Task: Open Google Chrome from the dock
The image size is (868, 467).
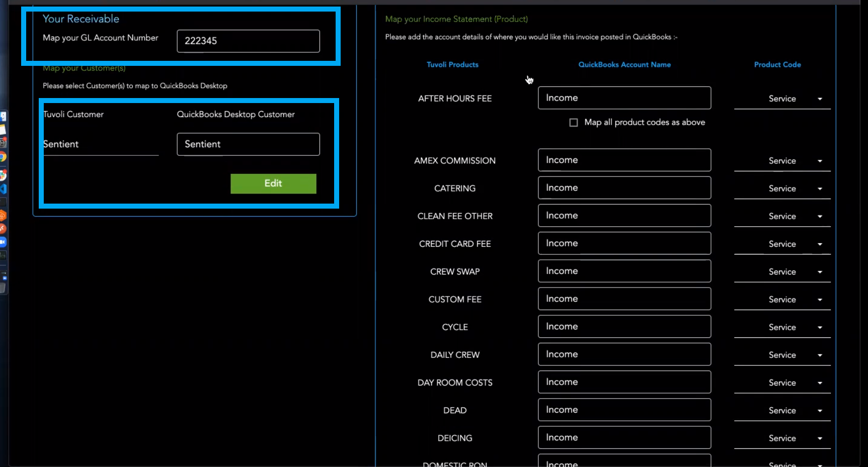Action: click(3, 157)
